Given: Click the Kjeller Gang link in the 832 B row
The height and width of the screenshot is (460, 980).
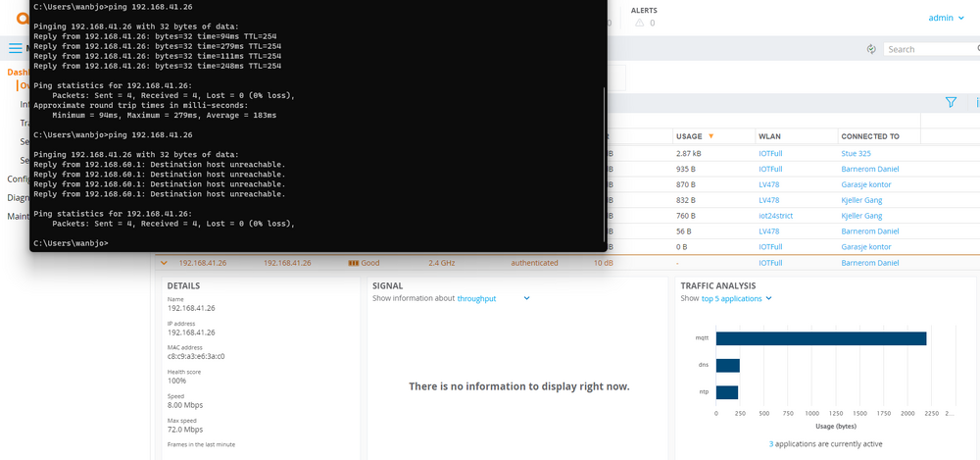Looking at the screenshot, I should [861, 200].
